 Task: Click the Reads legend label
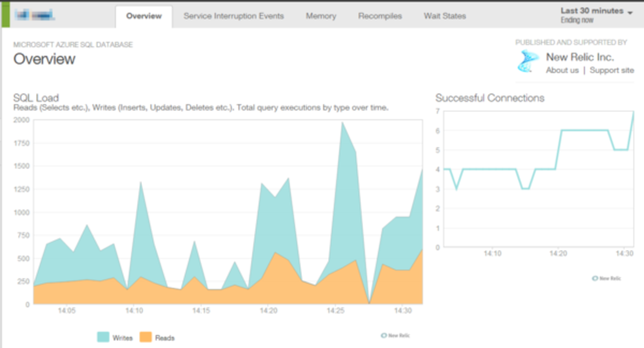click(165, 338)
